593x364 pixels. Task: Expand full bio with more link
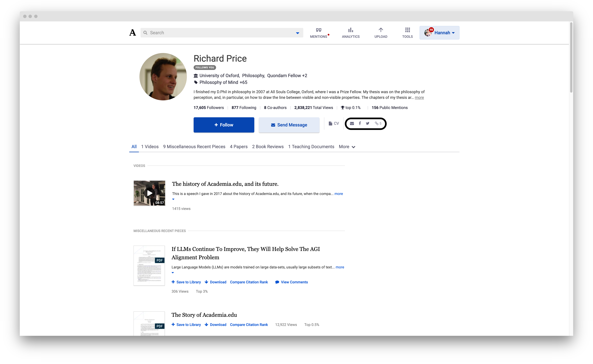(x=419, y=98)
